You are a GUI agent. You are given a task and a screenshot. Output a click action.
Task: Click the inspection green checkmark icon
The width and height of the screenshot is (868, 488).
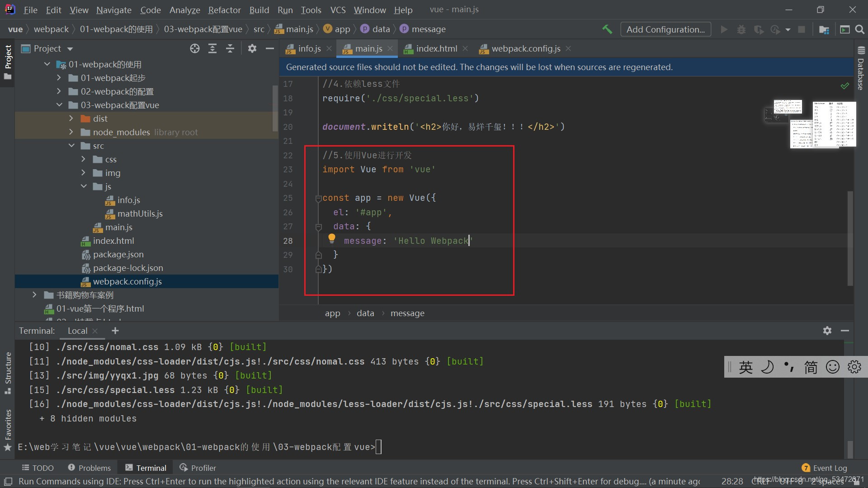[x=844, y=85]
